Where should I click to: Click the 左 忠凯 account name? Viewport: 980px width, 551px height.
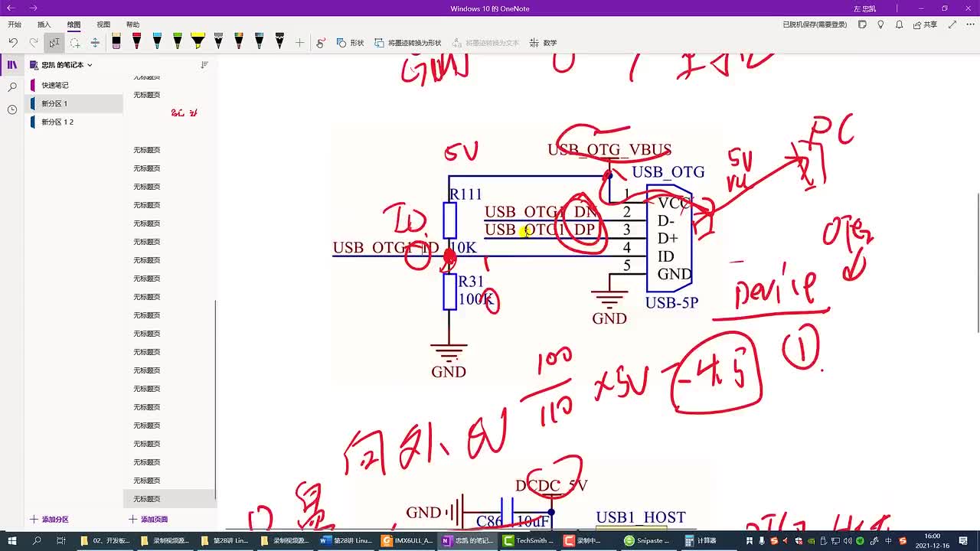[x=864, y=8]
